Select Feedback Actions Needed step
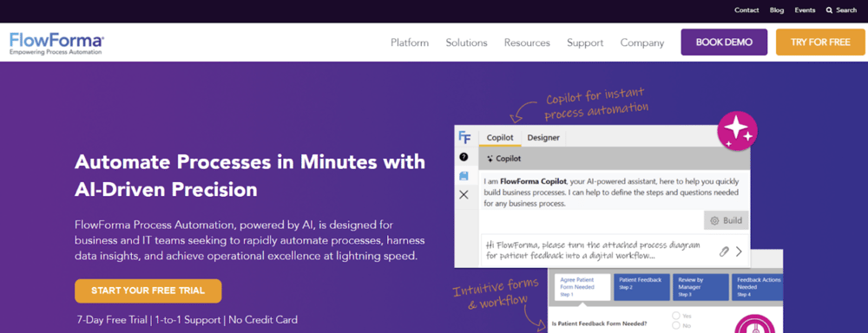The height and width of the screenshot is (333, 868). tap(758, 287)
